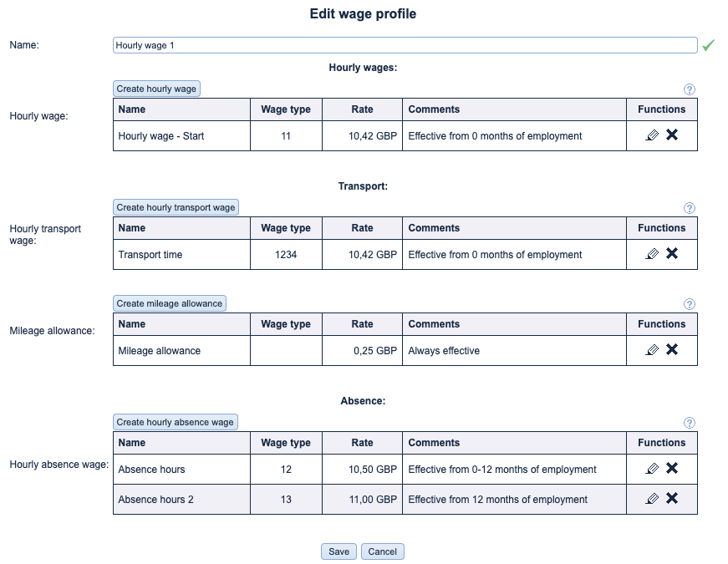The width and height of the screenshot is (728, 564).
Task: Edit the Transport time row
Action: point(652,254)
